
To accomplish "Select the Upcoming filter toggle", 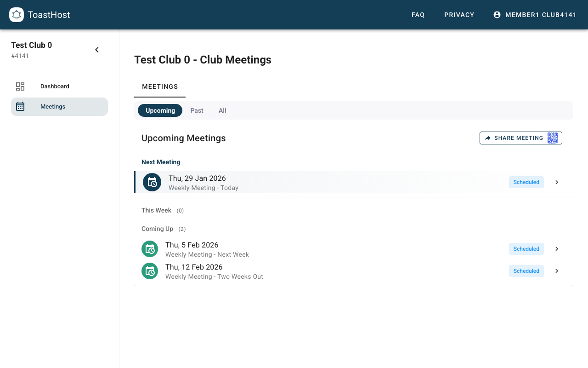I will click(x=160, y=110).
